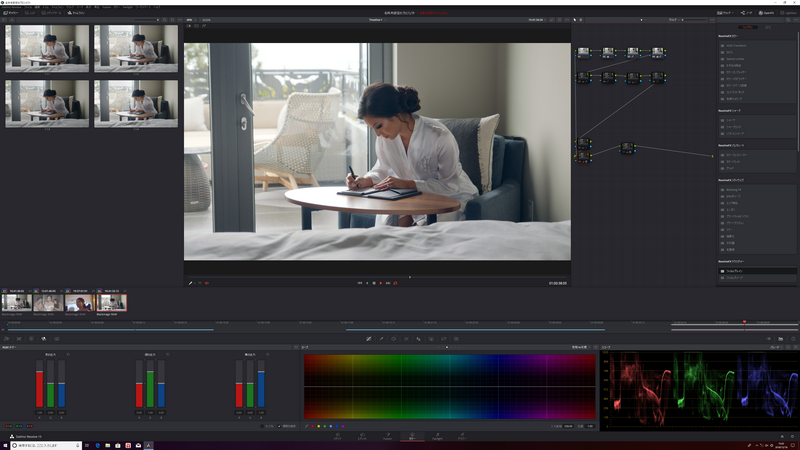
Task: Open the Blur palette icon
Action: (x=418, y=339)
